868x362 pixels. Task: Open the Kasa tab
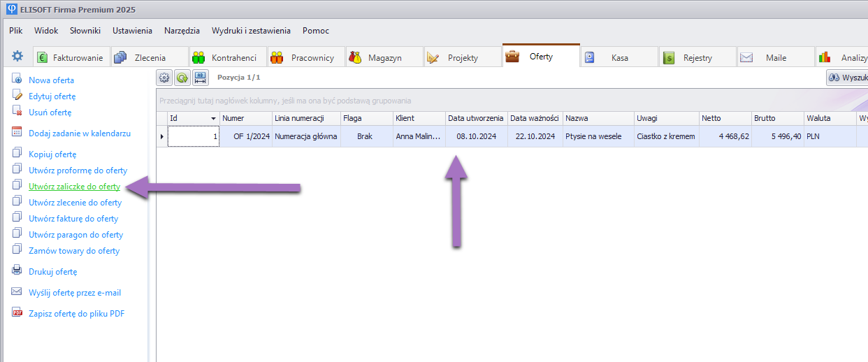[x=619, y=57]
